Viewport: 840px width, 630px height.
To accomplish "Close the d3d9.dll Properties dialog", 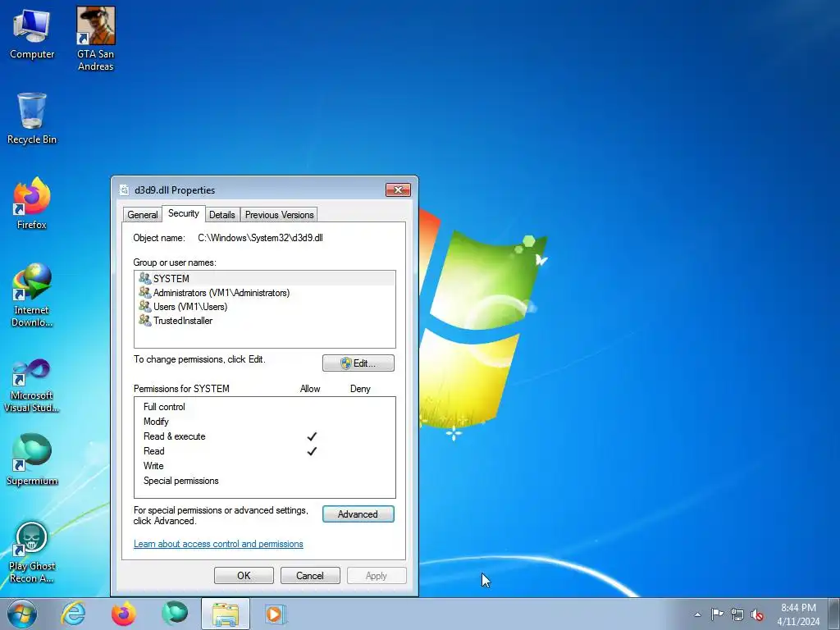I will [x=398, y=189].
